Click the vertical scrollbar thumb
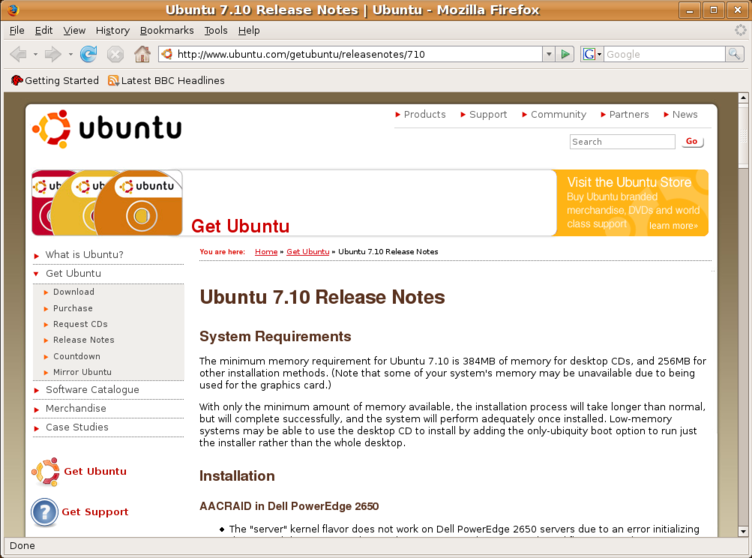Screen dimensions: 752x558 (743, 135)
